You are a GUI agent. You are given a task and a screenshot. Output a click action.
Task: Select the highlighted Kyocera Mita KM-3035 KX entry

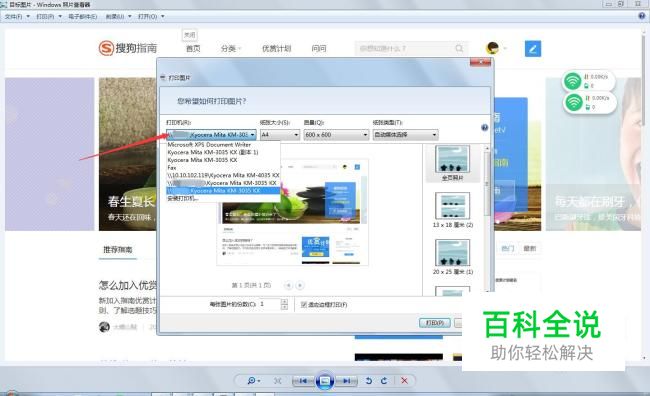223,190
